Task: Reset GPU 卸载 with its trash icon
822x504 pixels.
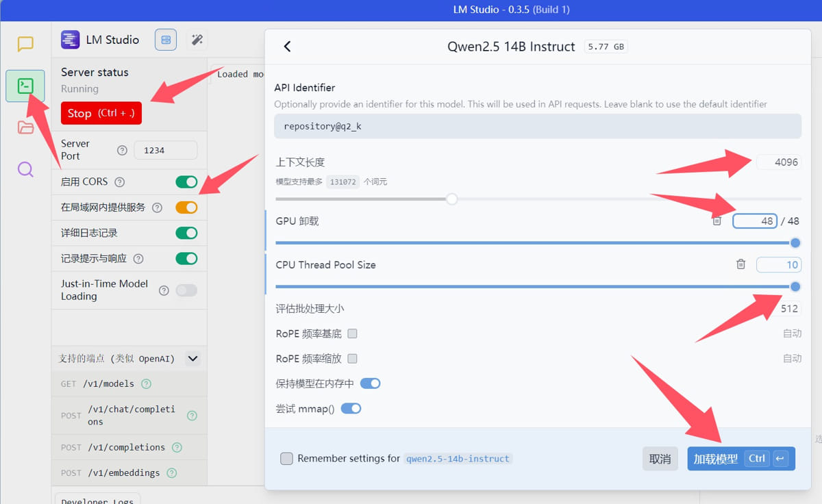Action: tap(717, 220)
